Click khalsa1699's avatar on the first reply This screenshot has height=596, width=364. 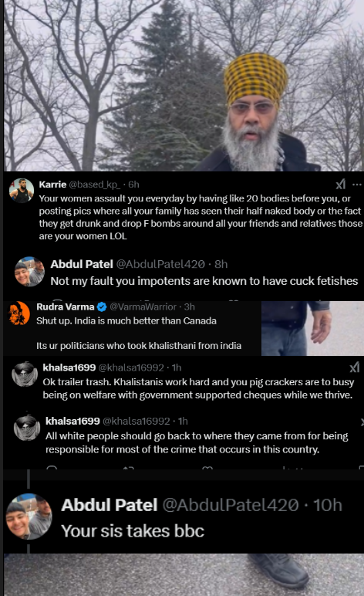pyautogui.click(x=25, y=374)
